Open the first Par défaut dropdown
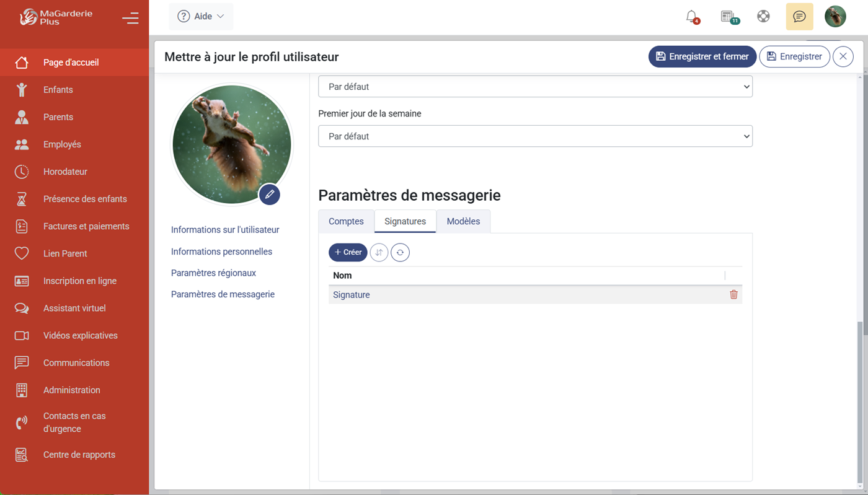The image size is (868, 495). (535, 87)
